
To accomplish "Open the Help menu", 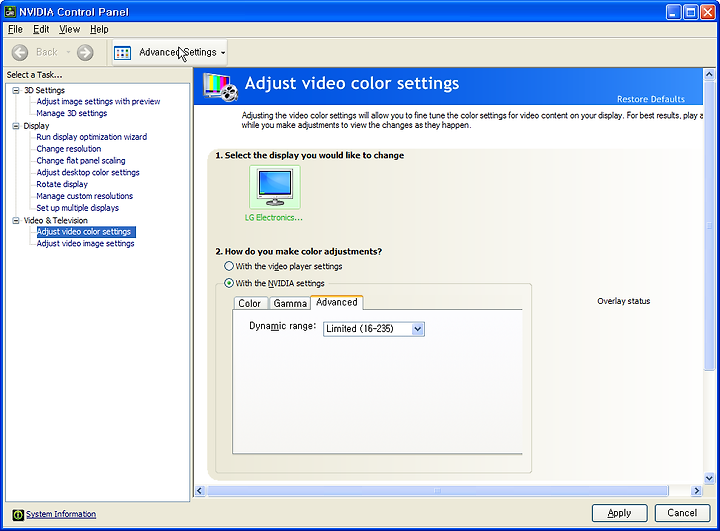I will [x=99, y=29].
